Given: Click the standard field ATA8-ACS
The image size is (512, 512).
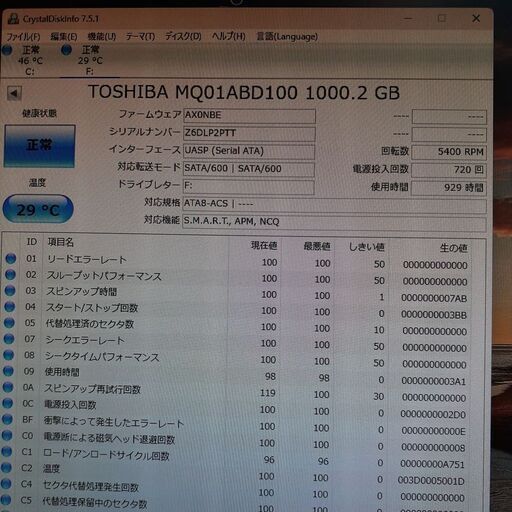Looking at the screenshot, I should 334,204.
